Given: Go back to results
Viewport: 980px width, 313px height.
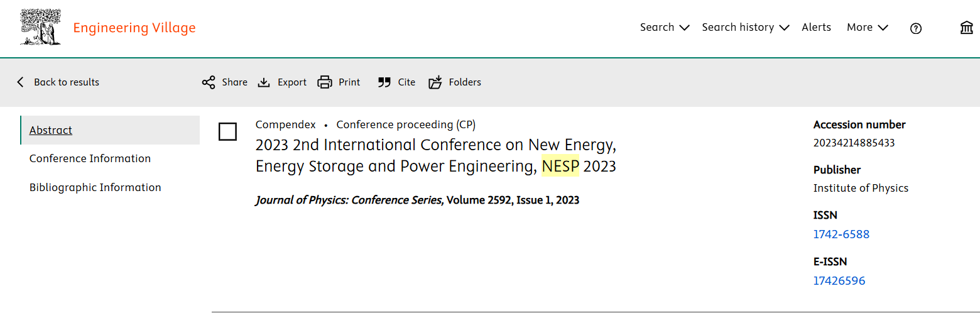Looking at the screenshot, I should [58, 82].
